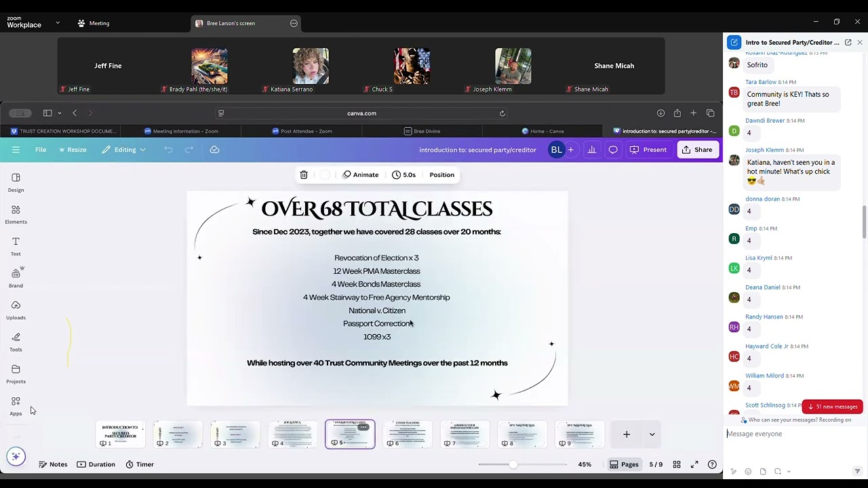Reload the canva.com page
Viewport: 868px width, 488px height.
point(502,113)
